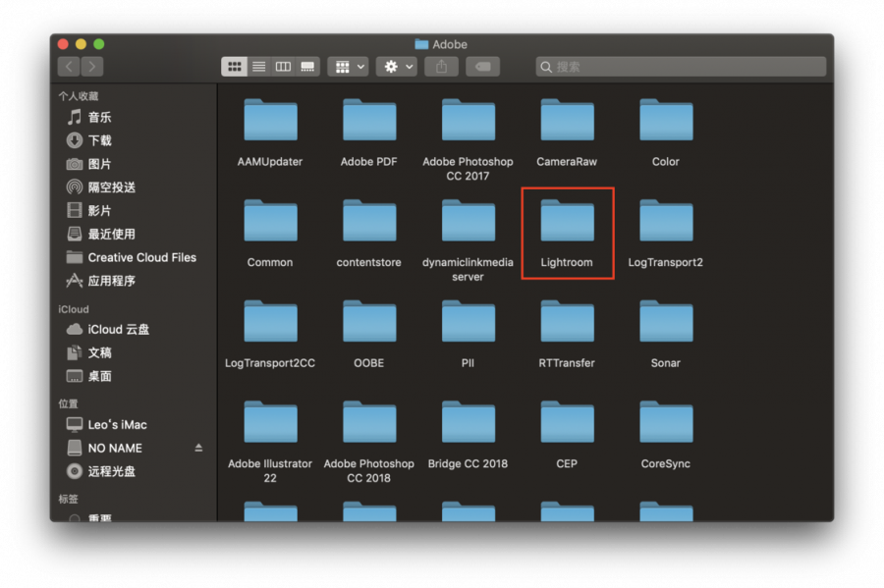Focus the search field
The image size is (884, 588).
tap(681, 67)
